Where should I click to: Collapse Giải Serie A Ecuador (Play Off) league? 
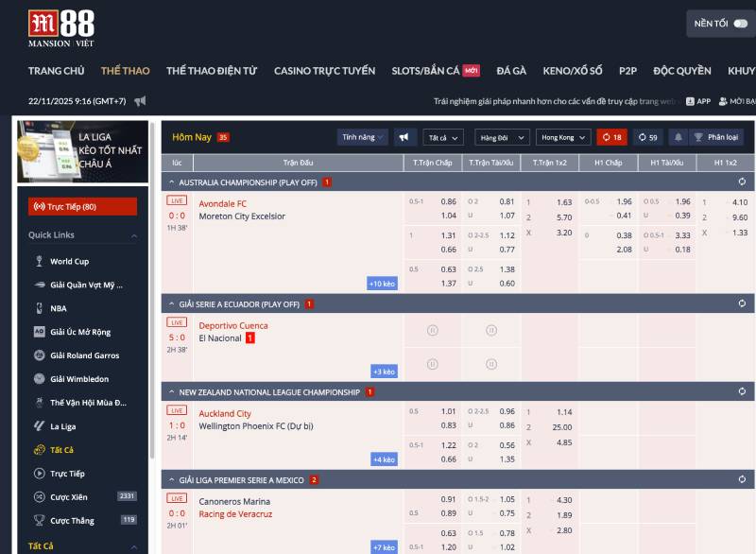pyautogui.click(x=172, y=304)
